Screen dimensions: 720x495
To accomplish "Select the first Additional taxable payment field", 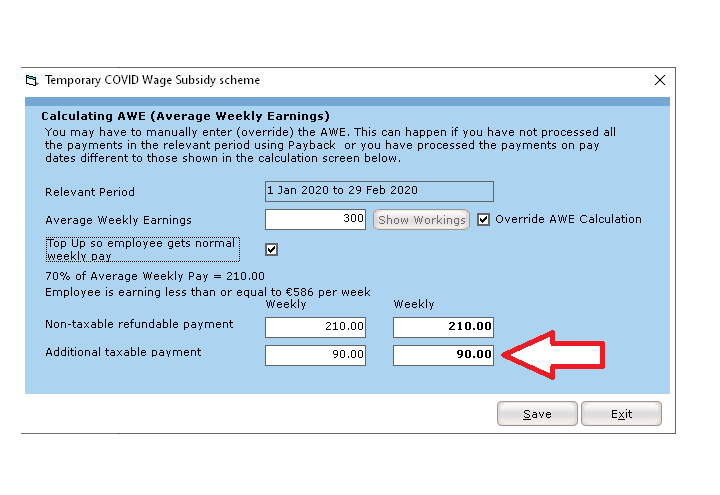I will 316,354.
